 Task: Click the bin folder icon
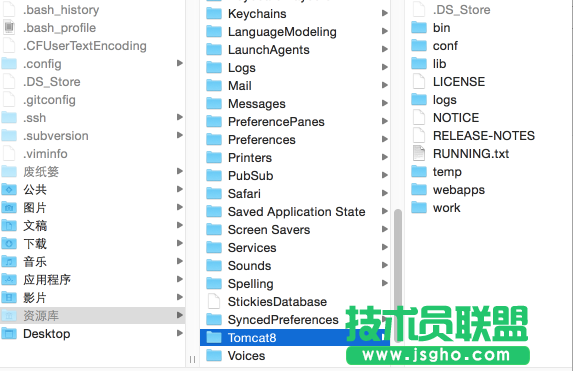click(x=419, y=27)
